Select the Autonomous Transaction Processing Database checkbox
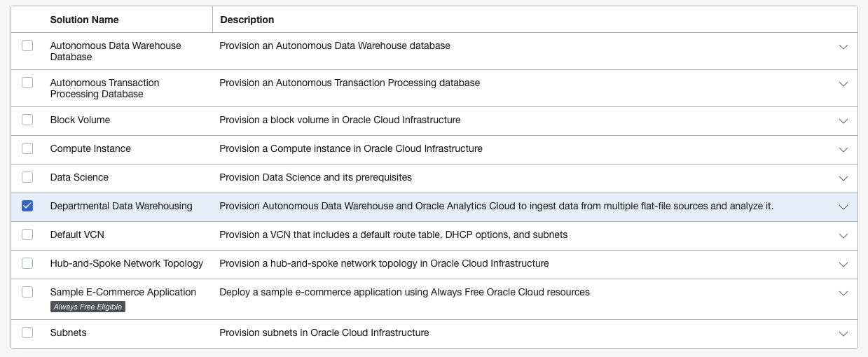The height and width of the screenshot is (357, 868). coord(27,83)
